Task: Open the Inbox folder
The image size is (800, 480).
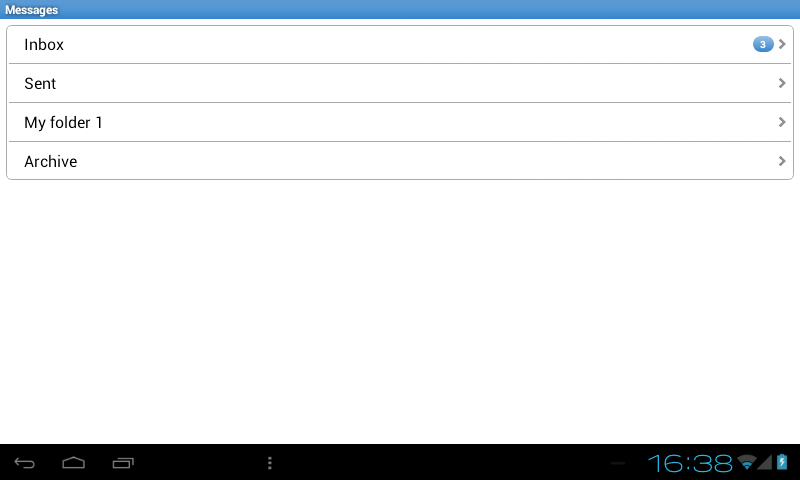Action: click(400, 44)
